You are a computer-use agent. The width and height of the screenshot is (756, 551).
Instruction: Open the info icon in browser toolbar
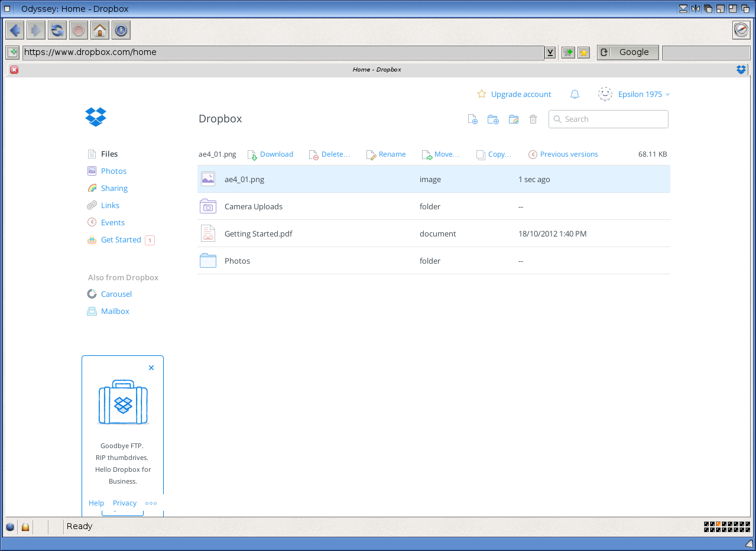tap(121, 30)
